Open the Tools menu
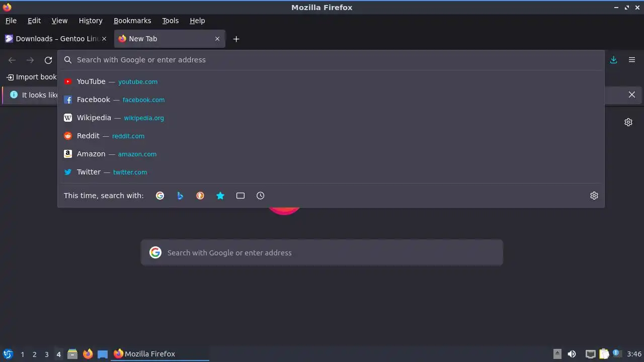This screenshot has height=362, width=644. click(x=171, y=21)
